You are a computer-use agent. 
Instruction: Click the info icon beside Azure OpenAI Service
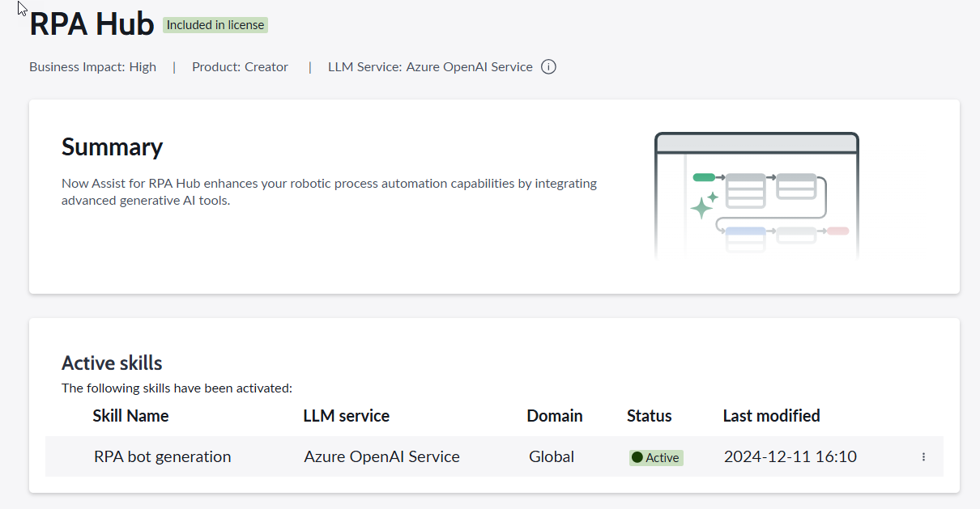pos(548,67)
